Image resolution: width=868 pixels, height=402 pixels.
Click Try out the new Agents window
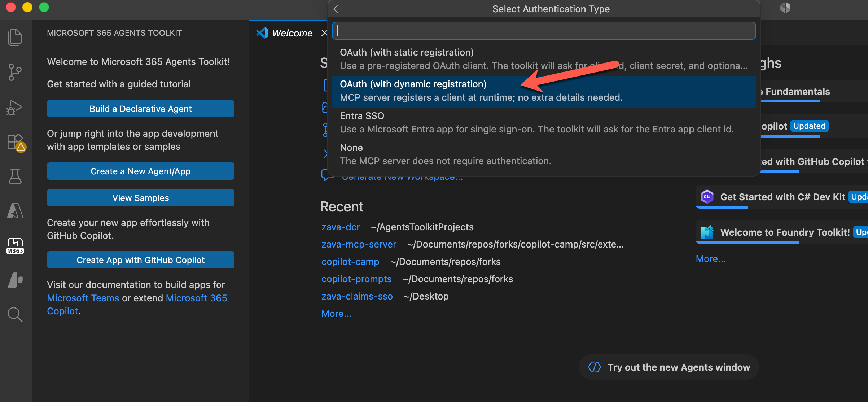(x=669, y=367)
